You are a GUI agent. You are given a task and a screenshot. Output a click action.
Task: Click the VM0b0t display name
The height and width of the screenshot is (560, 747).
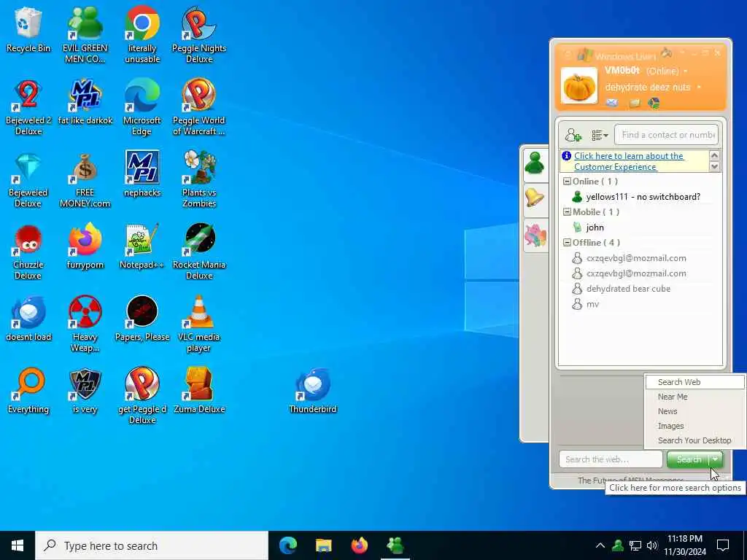(x=622, y=71)
